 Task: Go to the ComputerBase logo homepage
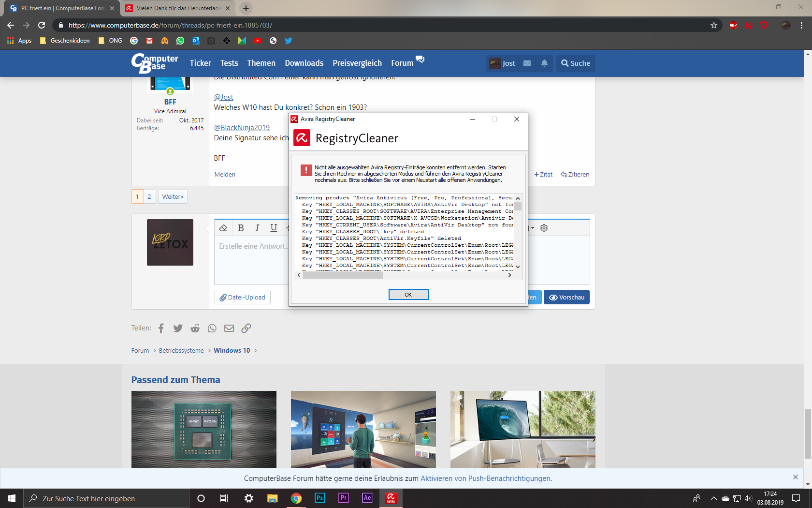tap(155, 63)
